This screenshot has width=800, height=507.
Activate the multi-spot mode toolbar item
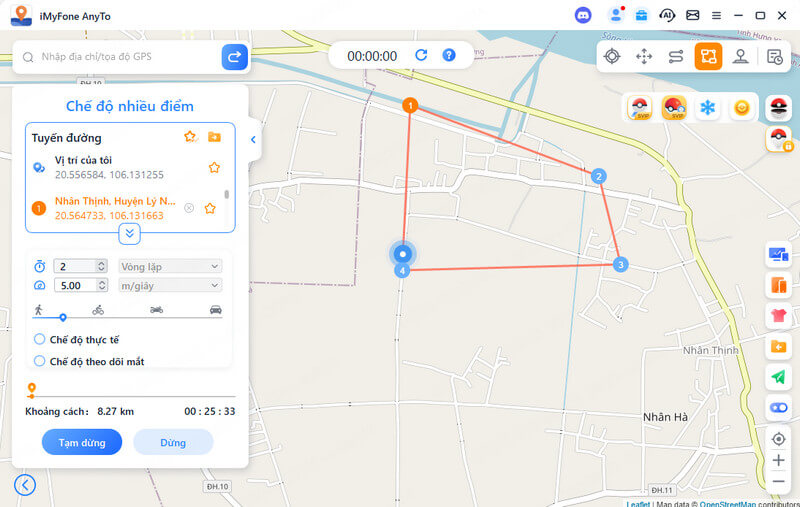click(x=708, y=56)
